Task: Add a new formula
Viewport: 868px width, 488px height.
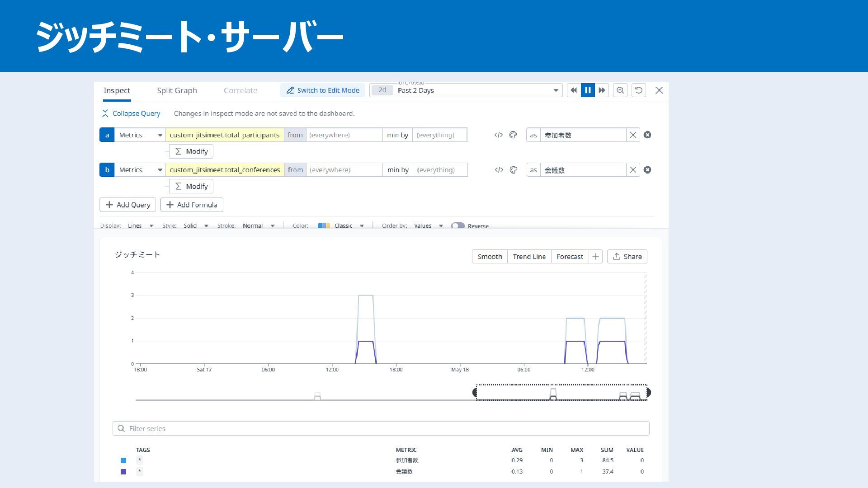Action: (192, 205)
